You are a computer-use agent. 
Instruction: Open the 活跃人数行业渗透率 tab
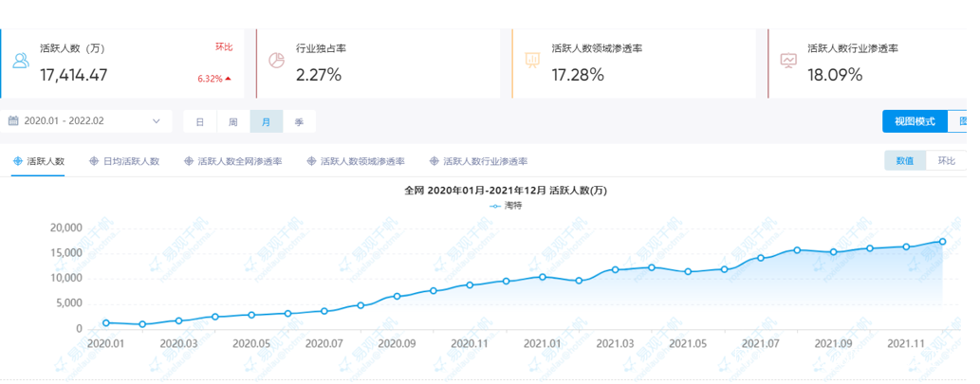pos(479,161)
